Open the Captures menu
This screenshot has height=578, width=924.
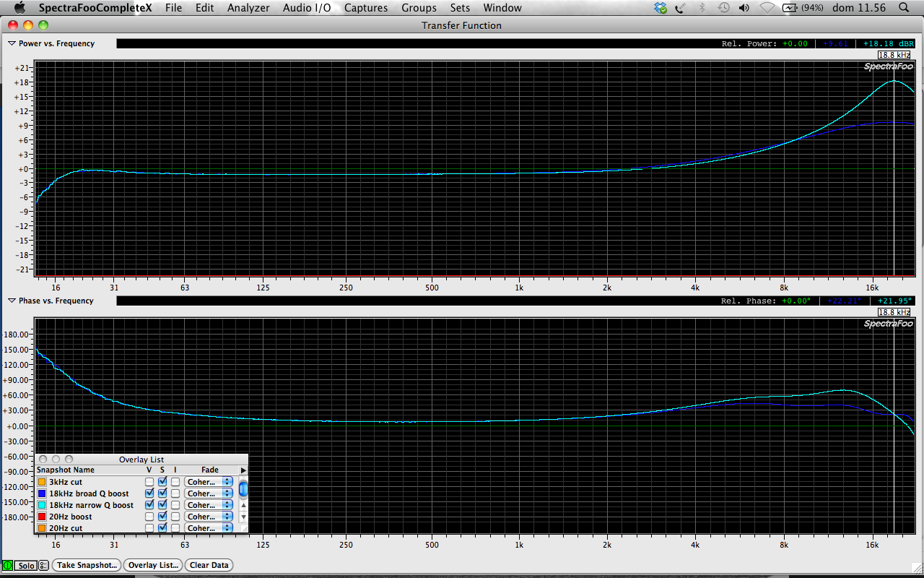[365, 8]
